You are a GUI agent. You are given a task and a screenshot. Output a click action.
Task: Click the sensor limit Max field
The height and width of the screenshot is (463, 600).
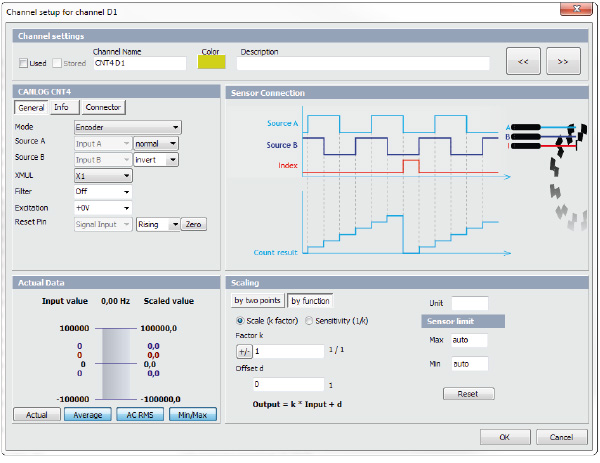coord(470,340)
